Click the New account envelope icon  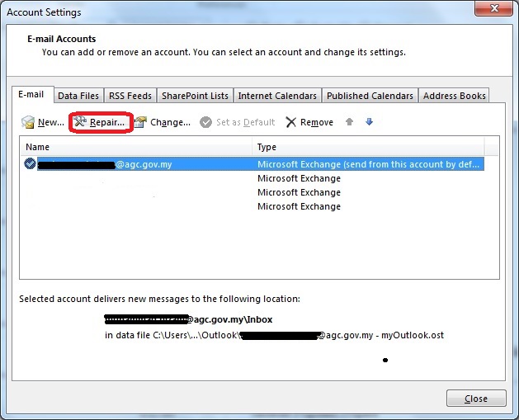[x=28, y=122]
